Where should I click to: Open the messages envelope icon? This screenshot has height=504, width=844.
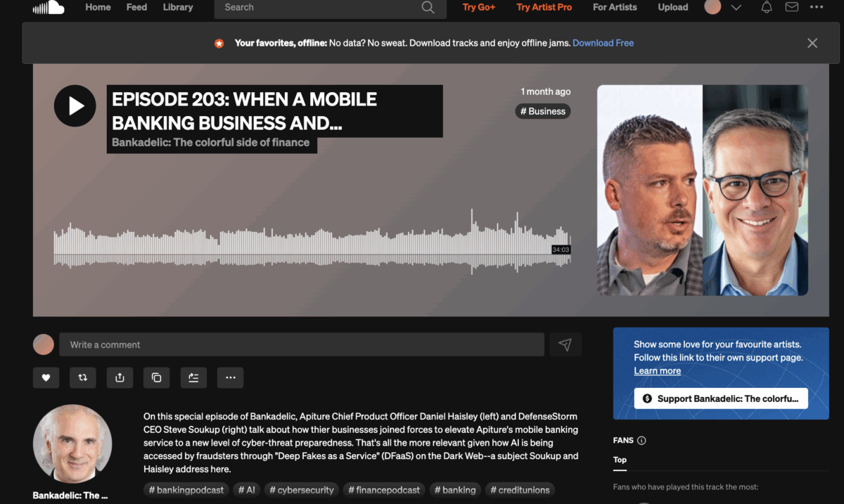(791, 8)
